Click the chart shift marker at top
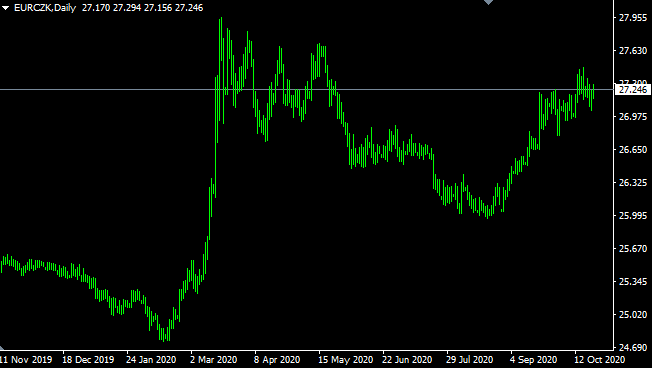This screenshot has height=368, width=652. pyautogui.click(x=489, y=2)
